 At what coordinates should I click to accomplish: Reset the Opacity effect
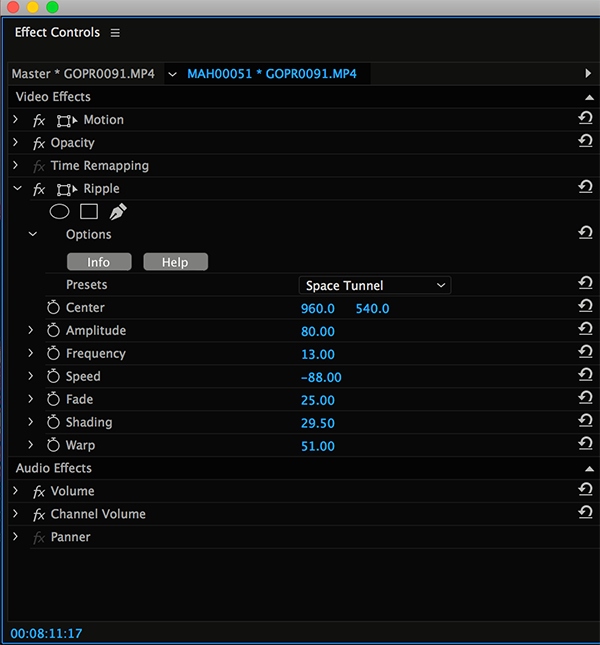tap(585, 142)
